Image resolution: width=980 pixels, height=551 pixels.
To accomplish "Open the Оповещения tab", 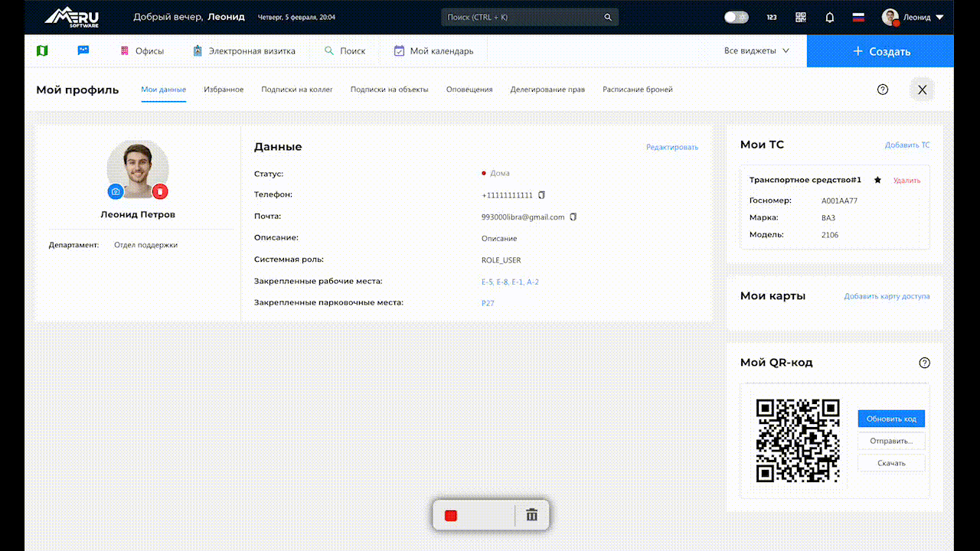I will pos(469,89).
